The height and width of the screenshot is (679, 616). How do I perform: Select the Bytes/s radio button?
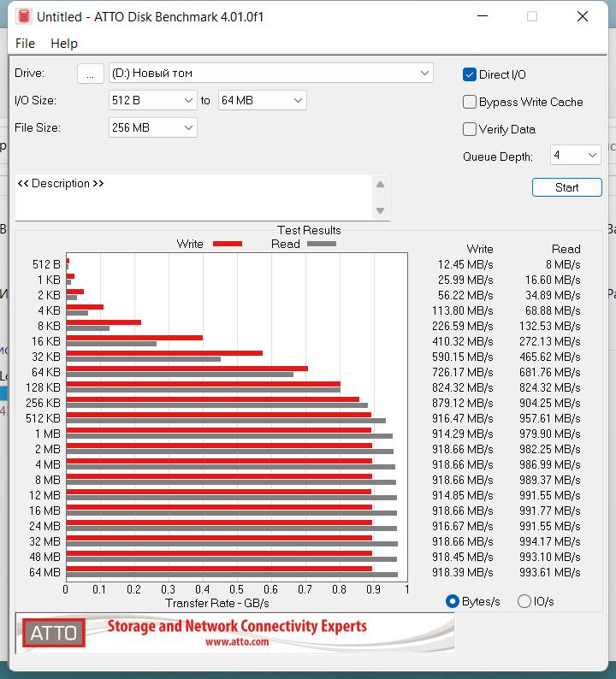pos(453,601)
